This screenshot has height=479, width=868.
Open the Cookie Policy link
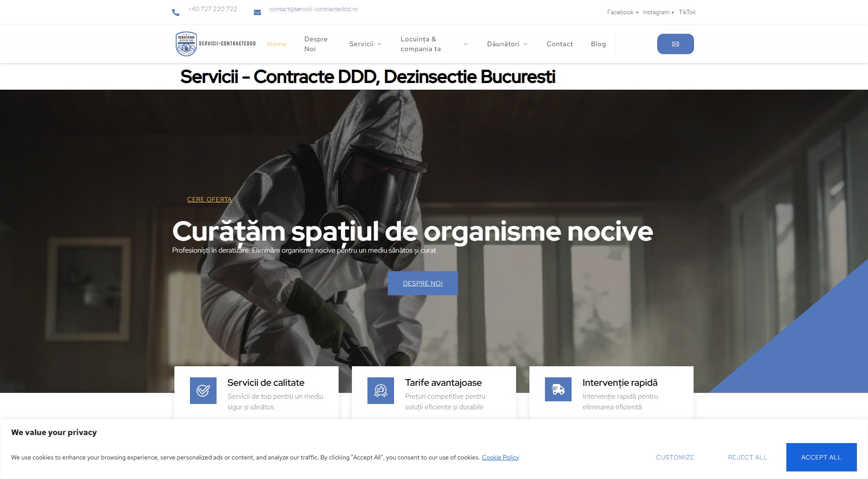pos(500,457)
